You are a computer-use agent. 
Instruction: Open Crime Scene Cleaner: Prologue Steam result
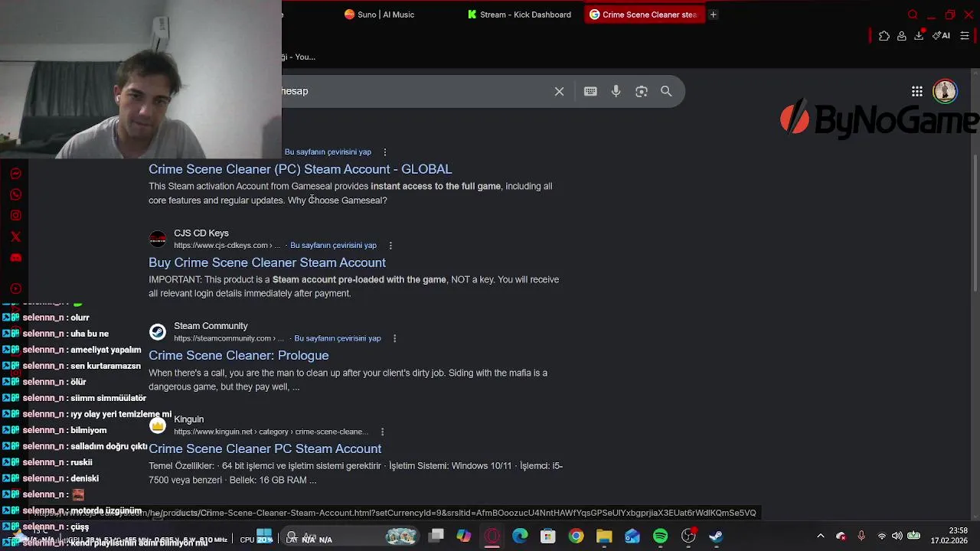(x=239, y=355)
